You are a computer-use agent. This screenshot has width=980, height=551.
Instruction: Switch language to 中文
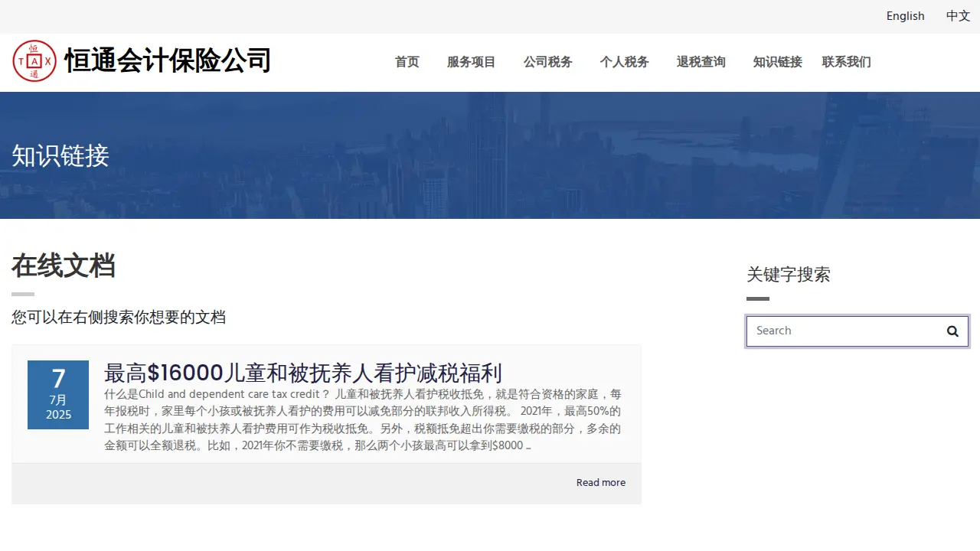(958, 16)
